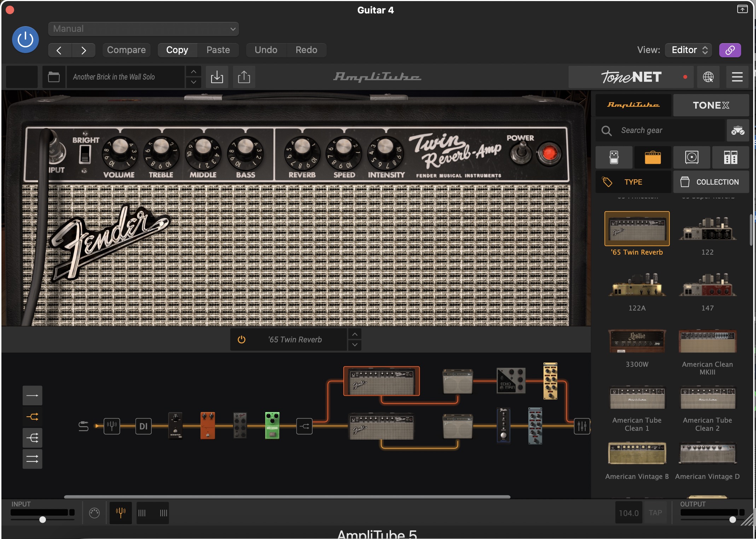Select the three-way split routing icon
This screenshot has width=756, height=539.
pos(32,438)
